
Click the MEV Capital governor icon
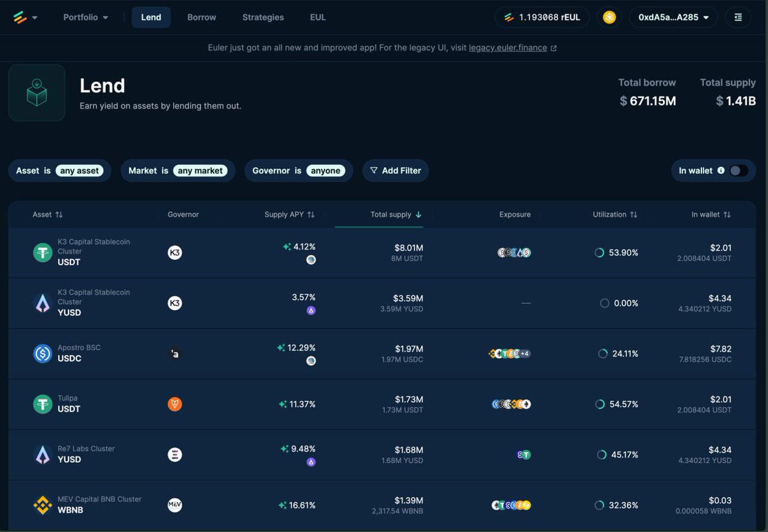click(175, 505)
